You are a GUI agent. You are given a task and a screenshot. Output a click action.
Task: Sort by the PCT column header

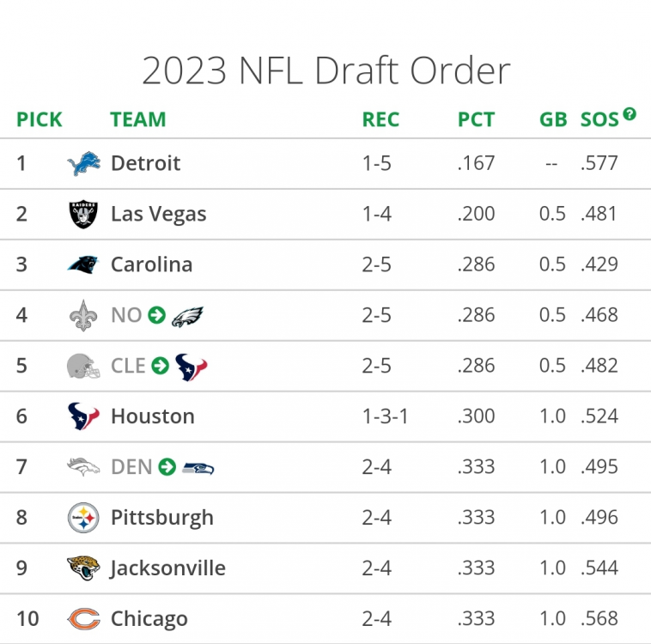click(476, 119)
